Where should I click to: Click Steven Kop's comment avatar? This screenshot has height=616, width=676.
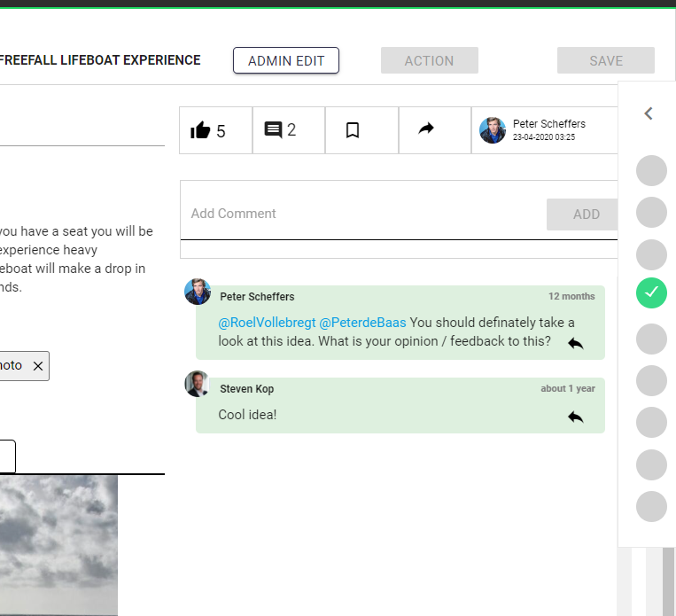pos(197,384)
